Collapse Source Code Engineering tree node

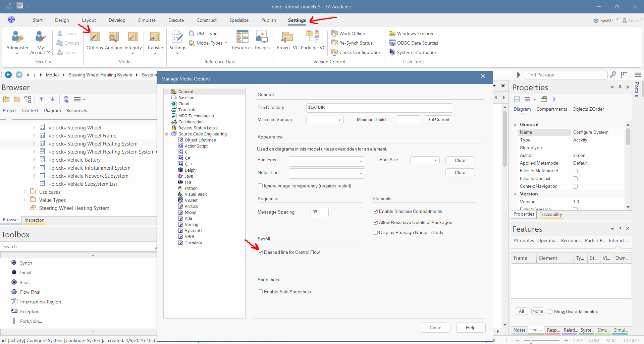pos(167,134)
